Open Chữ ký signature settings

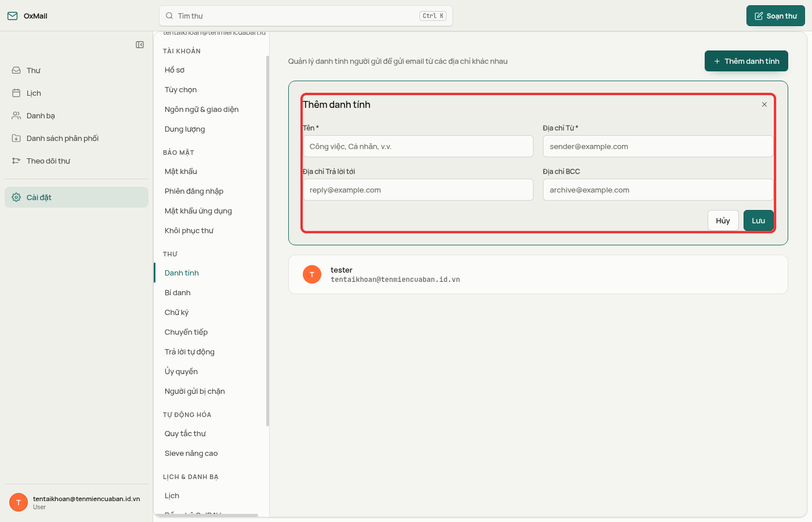[210, 312]
